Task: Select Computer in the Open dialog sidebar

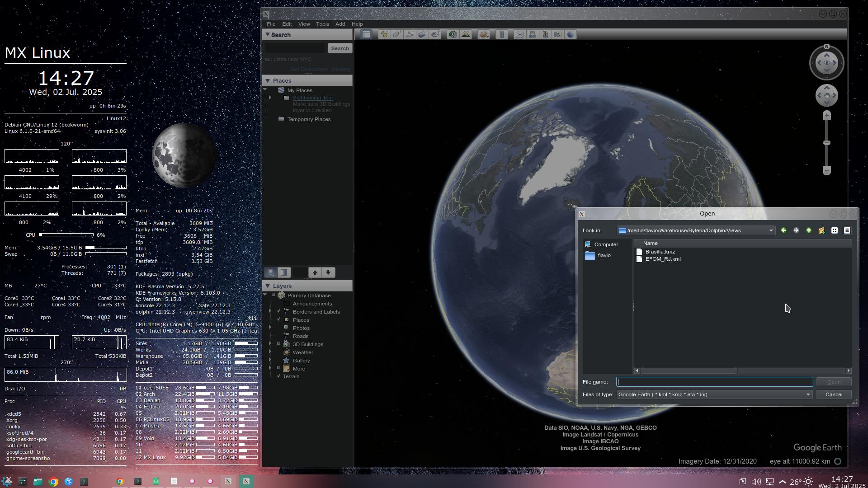Action: coord(602,244)
